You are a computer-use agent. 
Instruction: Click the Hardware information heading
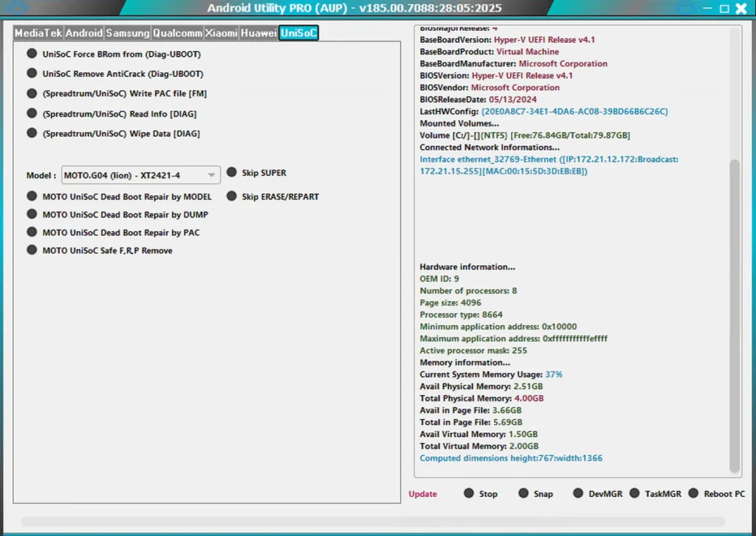click(467, 267)
